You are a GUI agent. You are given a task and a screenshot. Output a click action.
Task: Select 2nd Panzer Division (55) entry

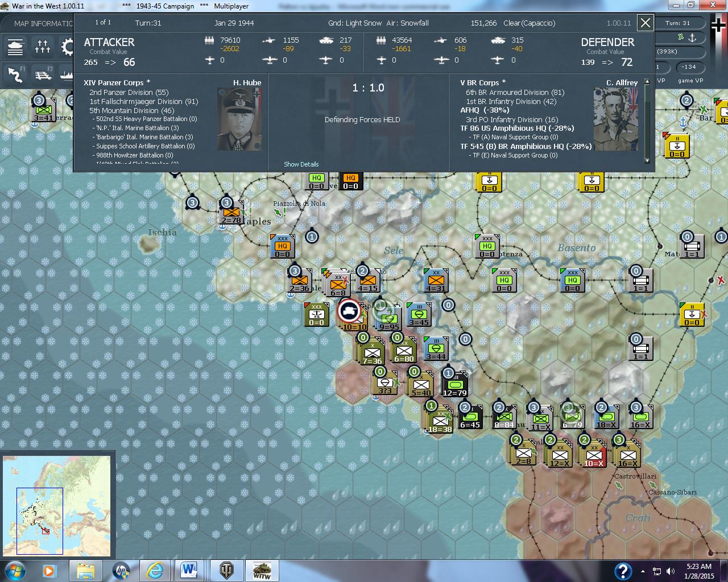pyautogui.click(x=129, y=92)
